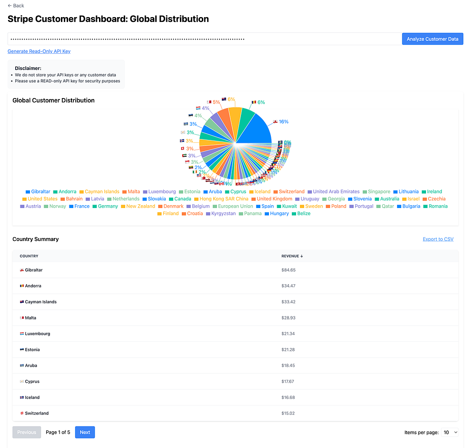This screenshot has height=448, width=476.
Task: Toggle the European Union legend entry
Action: [x=233, y=206]
